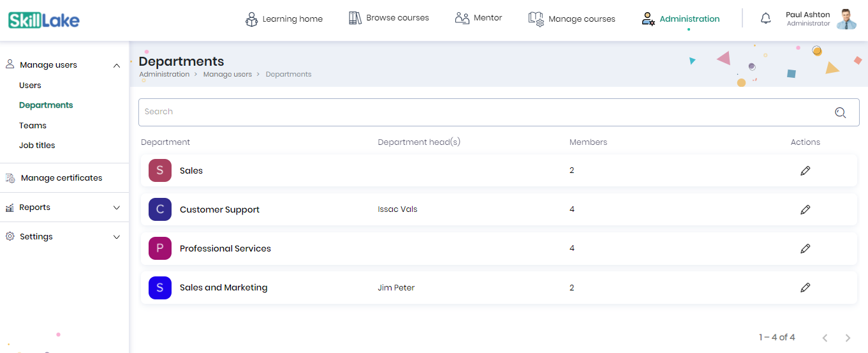The image size is (868, 353).
Task: Open the Mentor menu item
Action: 478,18
